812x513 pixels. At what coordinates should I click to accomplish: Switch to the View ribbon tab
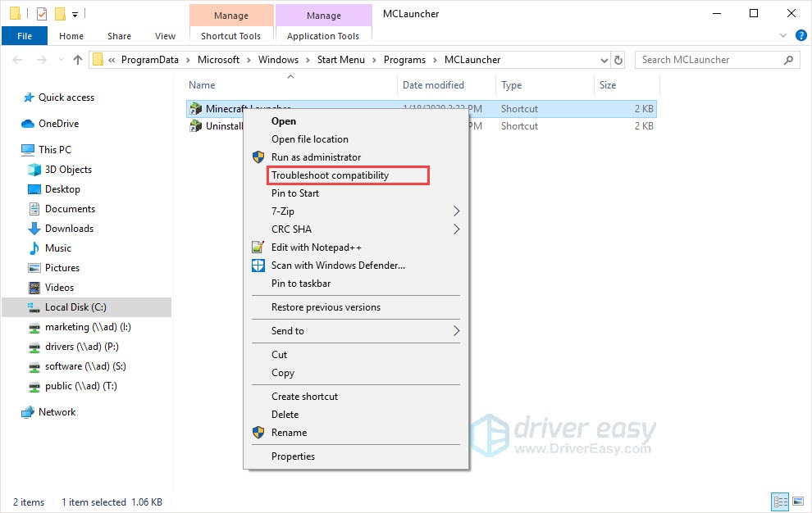[165, 36]
